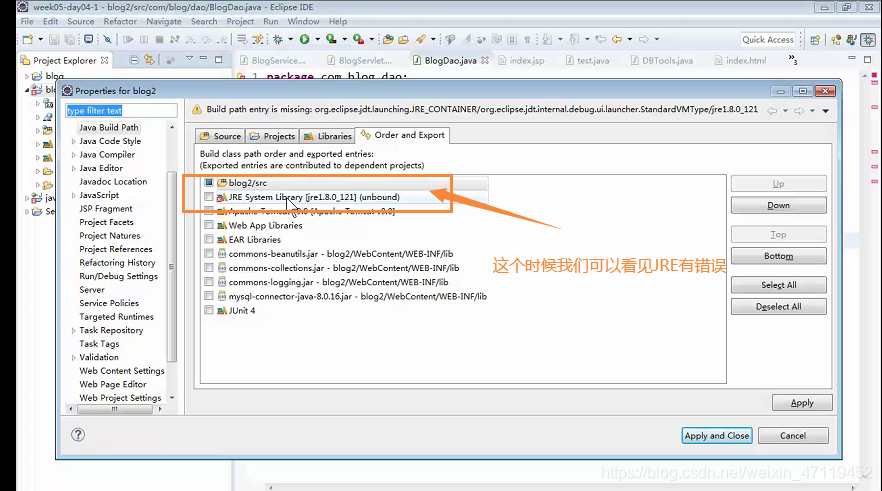
Task: Check mysql-connector-java jar checkbox
Action: coord(209,296)
